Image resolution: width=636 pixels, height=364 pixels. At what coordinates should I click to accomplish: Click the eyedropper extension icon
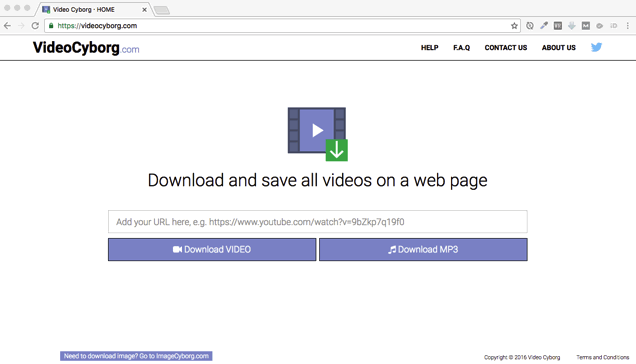(544, 26)
